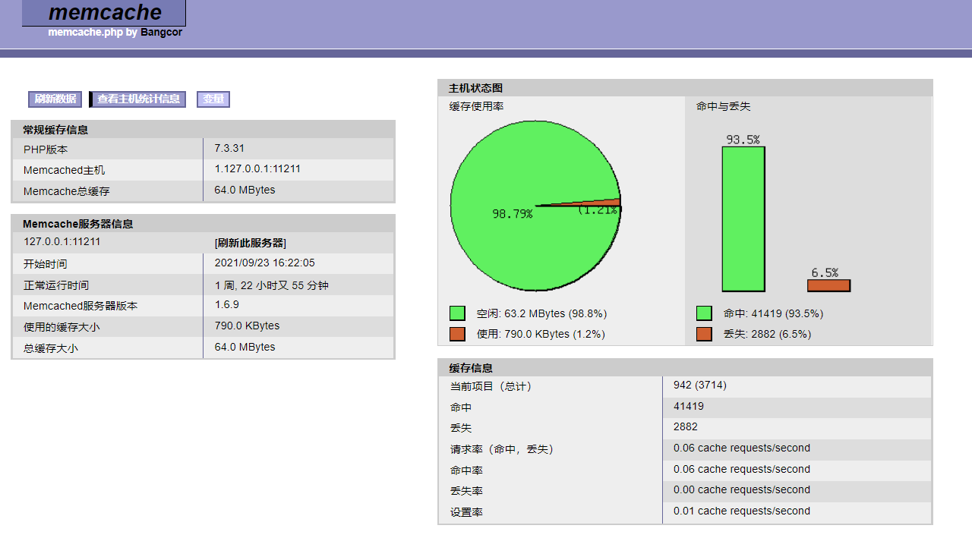Click the green 空闲 legend swatch

pyautogui.click(x=457, y=313)
